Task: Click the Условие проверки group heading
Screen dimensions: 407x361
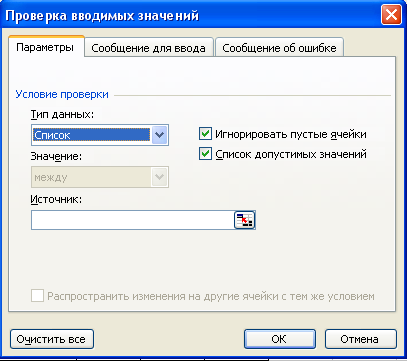Action: click(x=62, y=94)
